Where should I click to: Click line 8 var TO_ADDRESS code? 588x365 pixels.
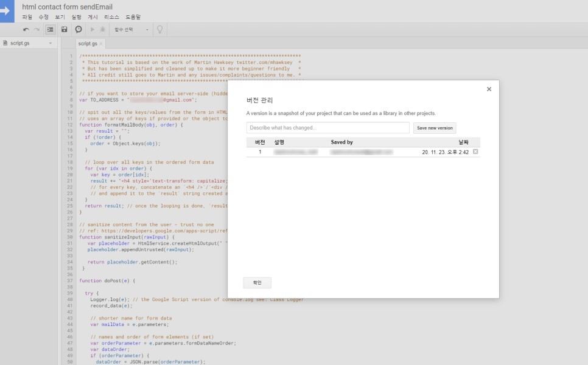[138, 100]
